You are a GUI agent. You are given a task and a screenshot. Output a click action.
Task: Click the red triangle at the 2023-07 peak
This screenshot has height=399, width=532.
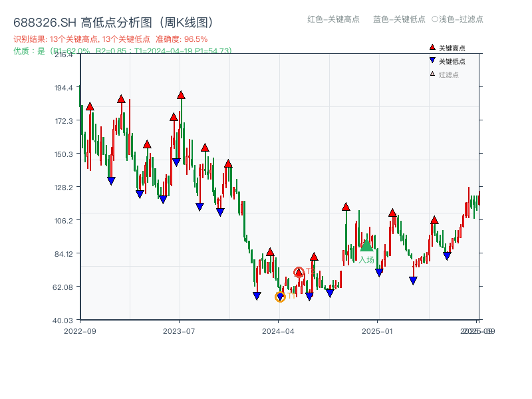click(x=181, y=96)
